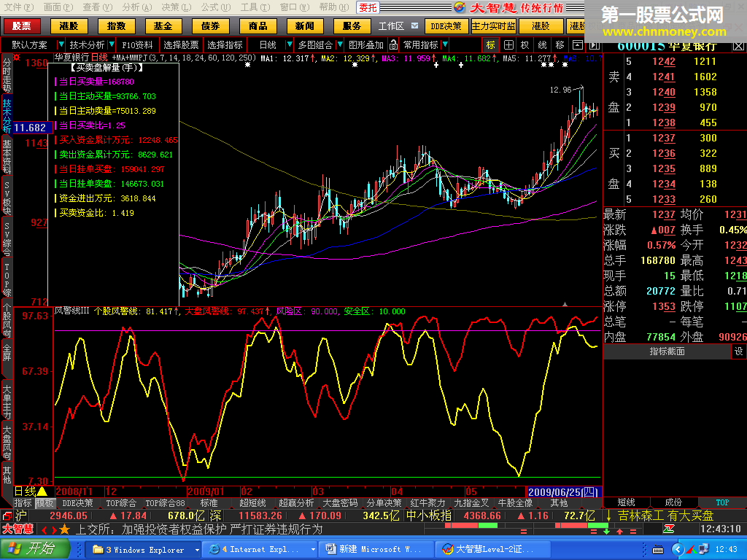Switch to the 短线 tab in side panel
This screenshot has height=560, width=747.
[x=626, y=502]
